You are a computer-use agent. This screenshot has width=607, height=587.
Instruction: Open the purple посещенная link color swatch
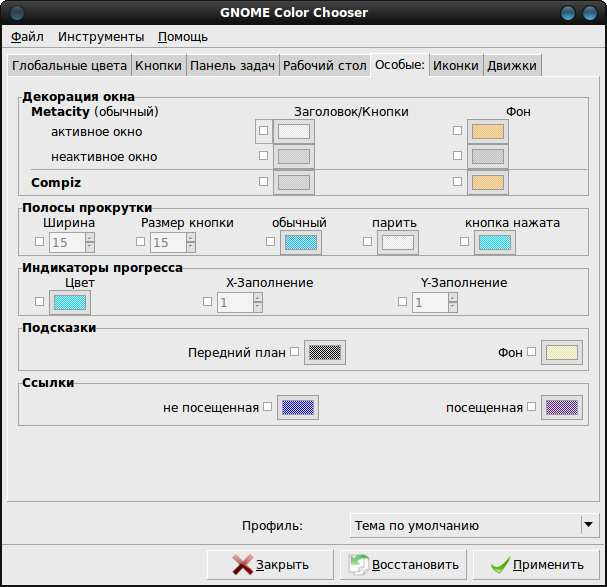[562, 407]
